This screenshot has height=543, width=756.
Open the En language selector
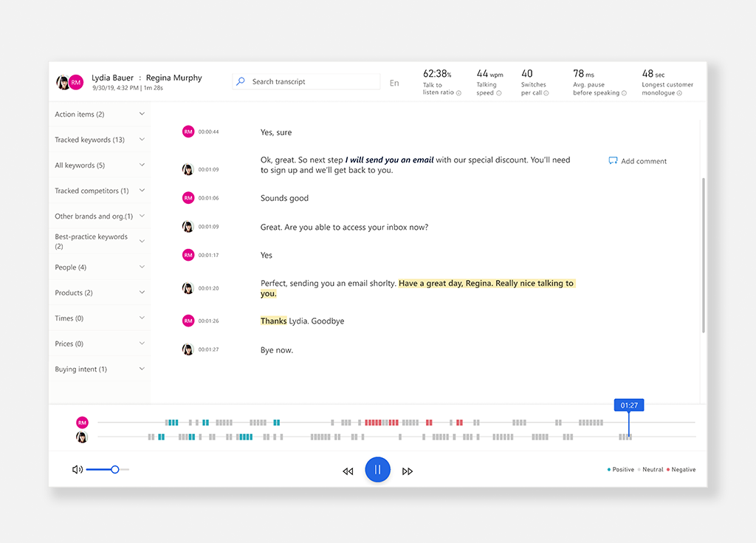(394, 83)
